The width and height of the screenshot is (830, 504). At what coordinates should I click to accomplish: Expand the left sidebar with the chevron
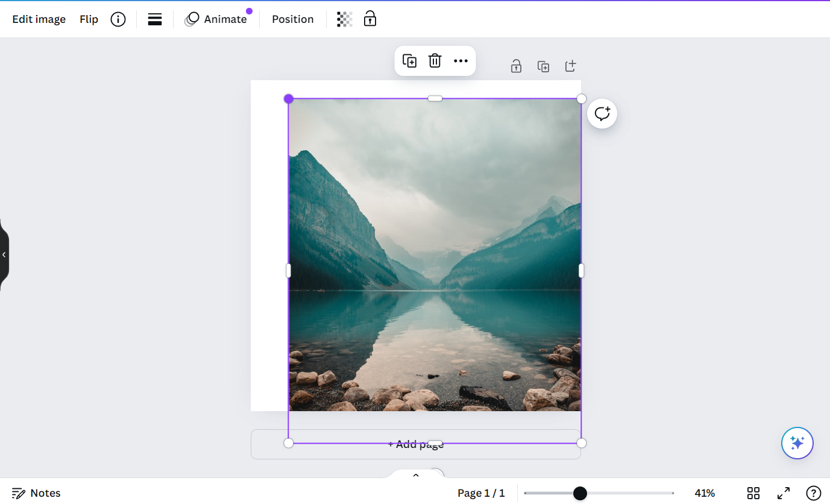pos(4,254)
